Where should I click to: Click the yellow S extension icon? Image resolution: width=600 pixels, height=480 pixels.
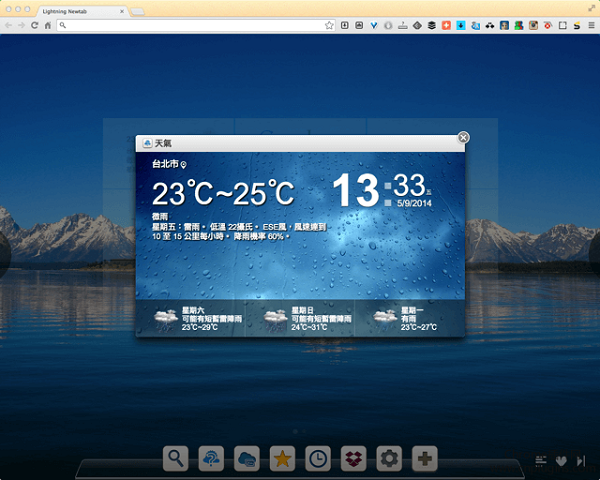(577, 25)
